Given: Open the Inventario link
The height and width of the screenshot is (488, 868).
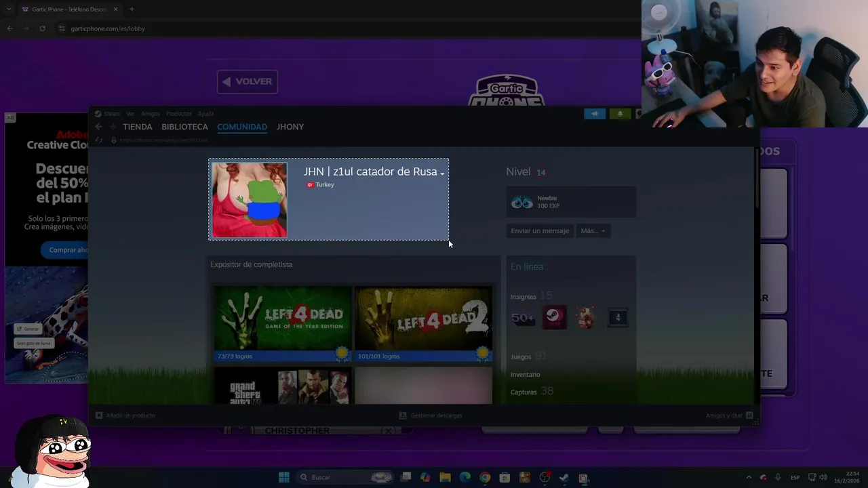Looking at the screenshot, I should [x=526, y=375].
